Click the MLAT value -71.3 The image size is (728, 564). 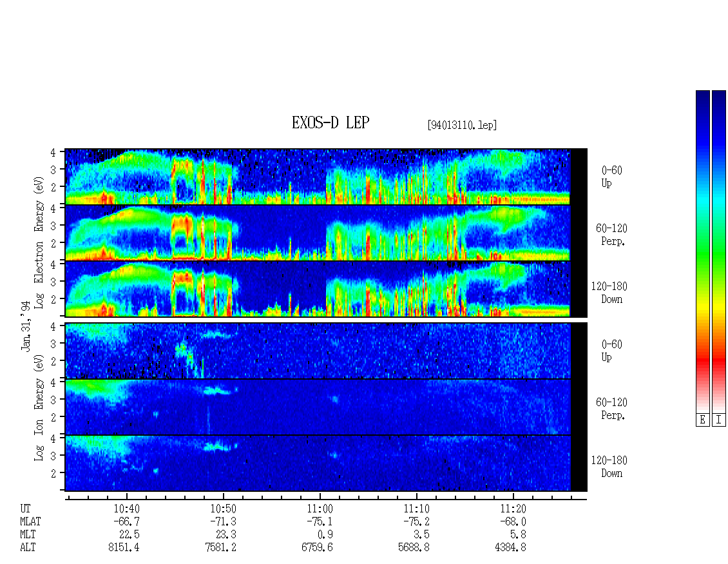click(224, 521)
